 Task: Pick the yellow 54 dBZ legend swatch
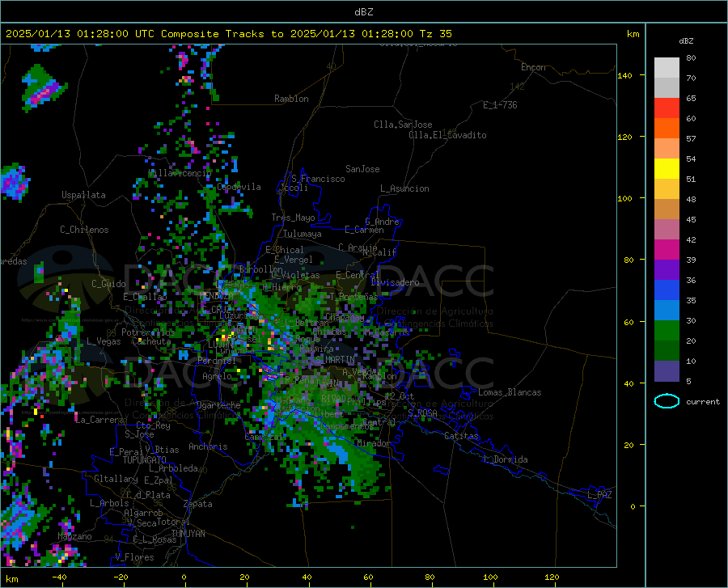[667, 169]
